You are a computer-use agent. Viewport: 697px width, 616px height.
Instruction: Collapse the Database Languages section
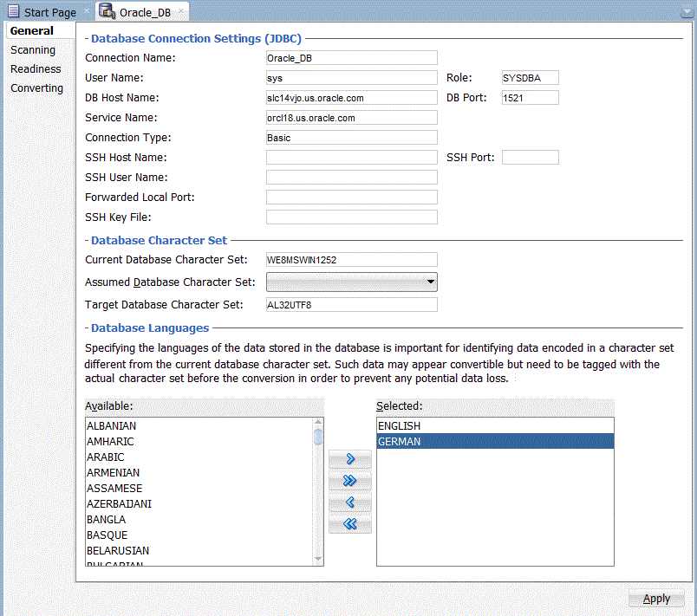87,328
